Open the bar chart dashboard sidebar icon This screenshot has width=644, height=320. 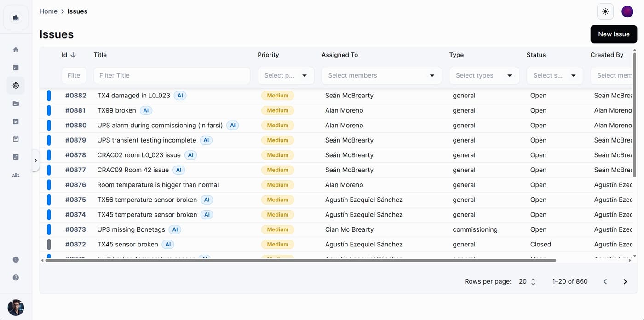[x=16, y=68]
